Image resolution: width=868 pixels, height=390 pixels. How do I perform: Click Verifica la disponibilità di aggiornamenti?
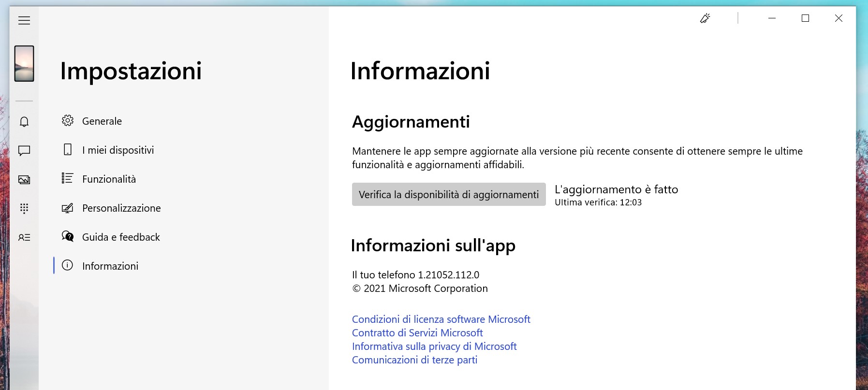(449, 194)
